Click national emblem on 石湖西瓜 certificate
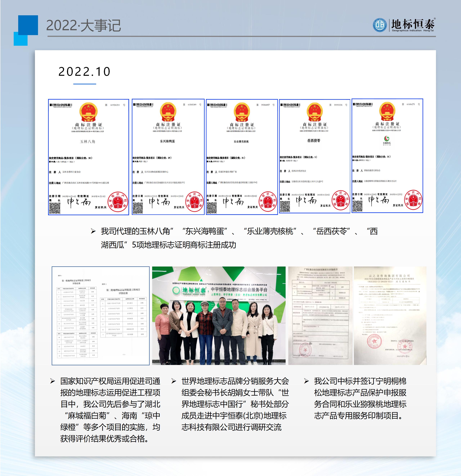 [387, 111]
